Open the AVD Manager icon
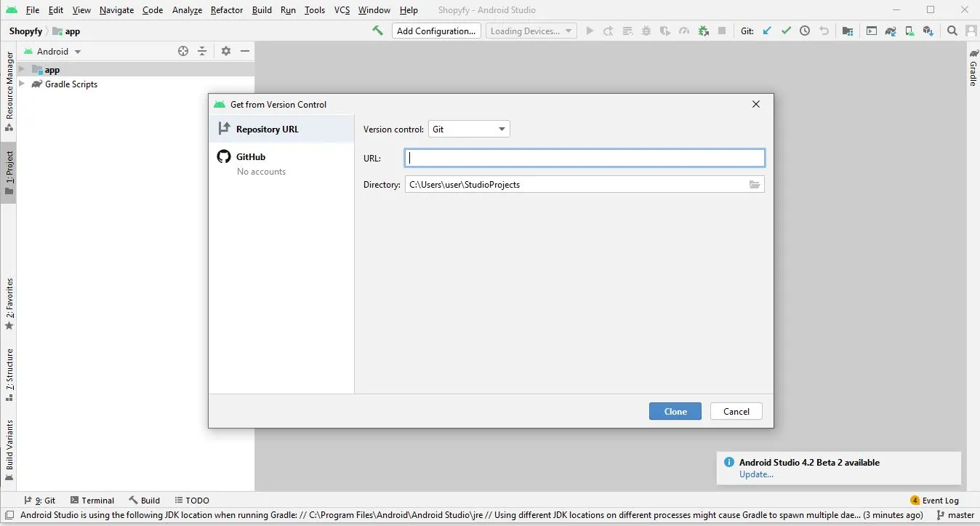The image size is (980, 526). (909, 31)
